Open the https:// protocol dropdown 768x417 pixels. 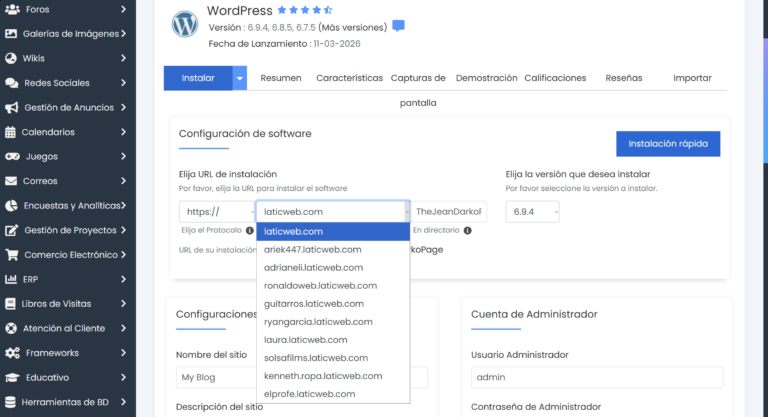[x=217, y=212]
